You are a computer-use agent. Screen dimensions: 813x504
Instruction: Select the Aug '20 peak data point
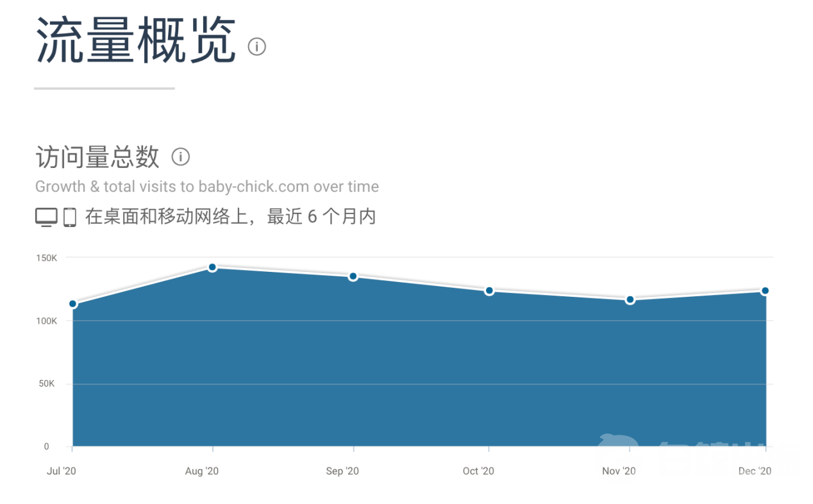click(212, 267)
